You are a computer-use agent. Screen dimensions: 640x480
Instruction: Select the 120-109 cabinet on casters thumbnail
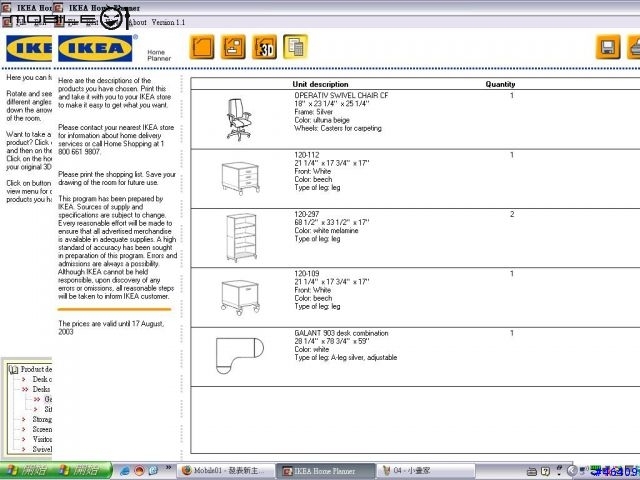tap(240, 298)
